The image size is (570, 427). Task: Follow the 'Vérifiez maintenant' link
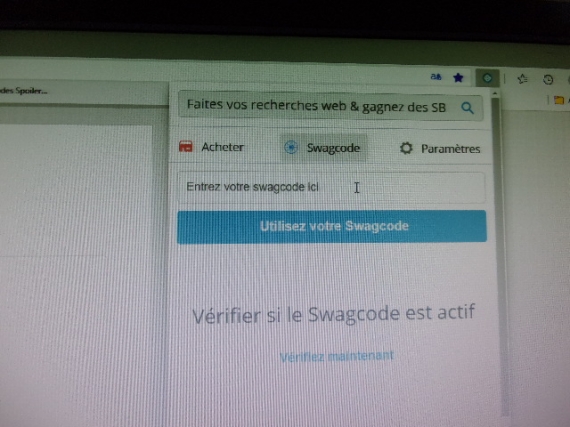point(337,356)
